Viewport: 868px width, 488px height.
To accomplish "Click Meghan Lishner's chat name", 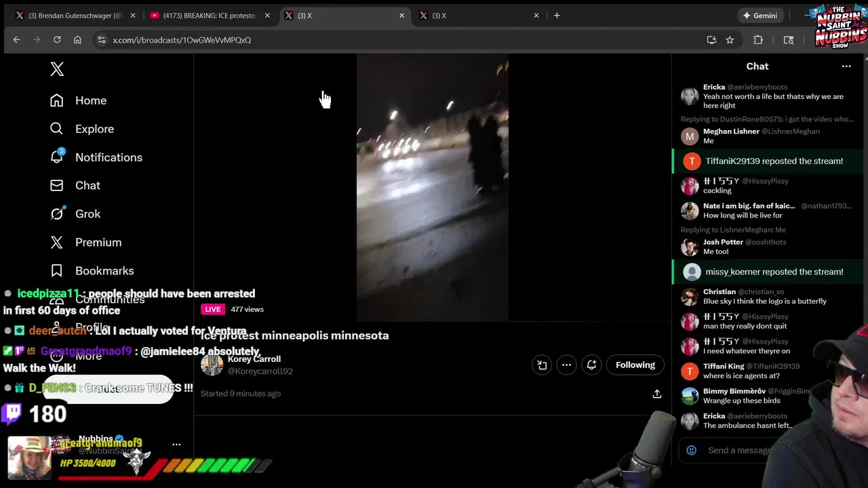I will coord(731,131).
